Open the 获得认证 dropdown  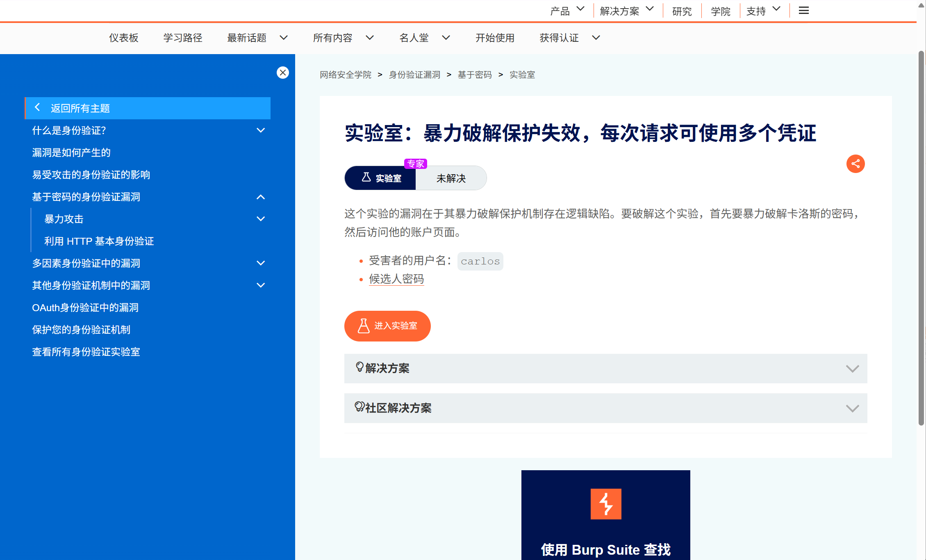pyautogui.click(x=570, y=38)
